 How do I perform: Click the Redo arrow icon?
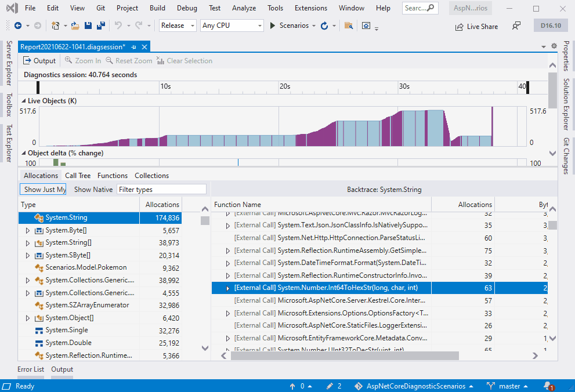point(139,26)
